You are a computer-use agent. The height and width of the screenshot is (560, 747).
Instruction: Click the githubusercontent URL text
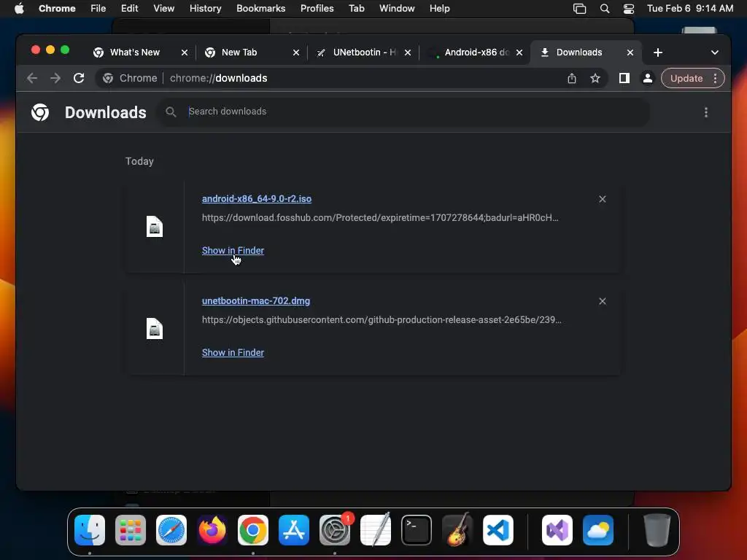tap(382, 319)
